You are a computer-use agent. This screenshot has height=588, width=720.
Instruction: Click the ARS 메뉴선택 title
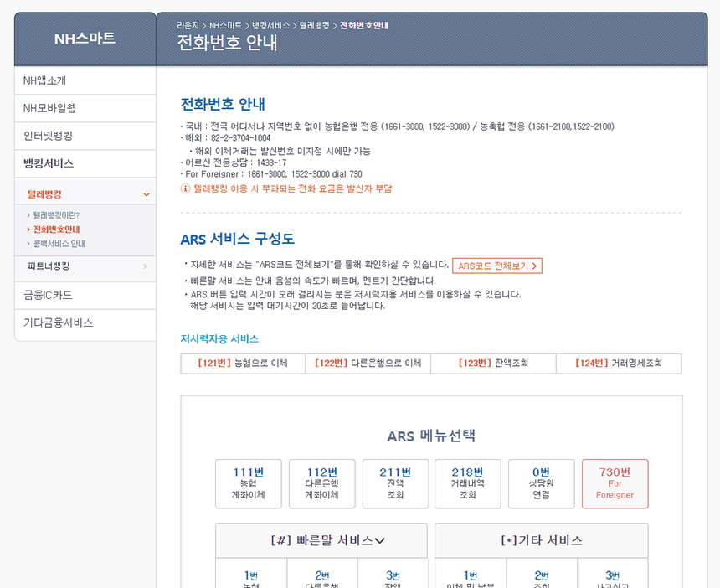coord(431,436)
